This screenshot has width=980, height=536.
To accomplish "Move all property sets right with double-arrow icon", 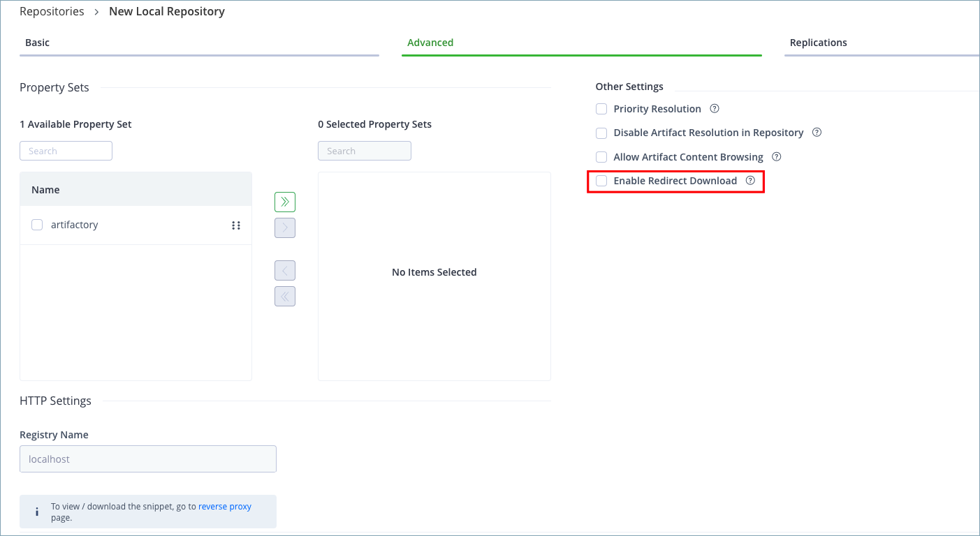I will click(x=284, y=202).
